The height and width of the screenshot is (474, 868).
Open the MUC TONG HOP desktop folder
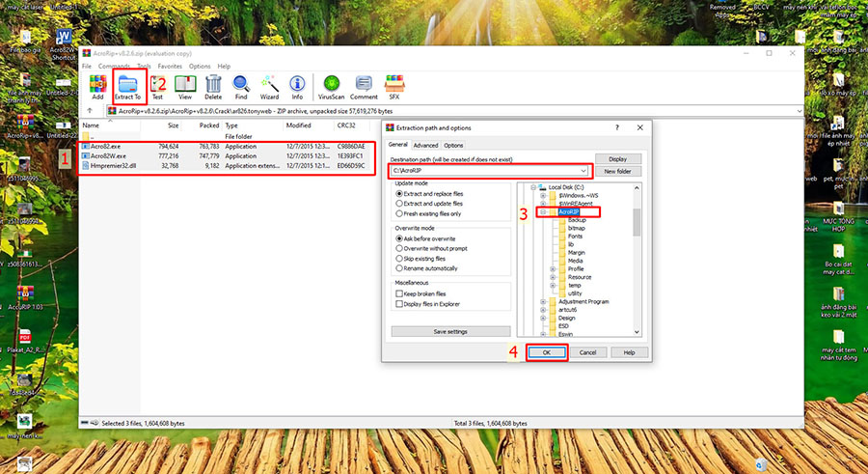838,217
